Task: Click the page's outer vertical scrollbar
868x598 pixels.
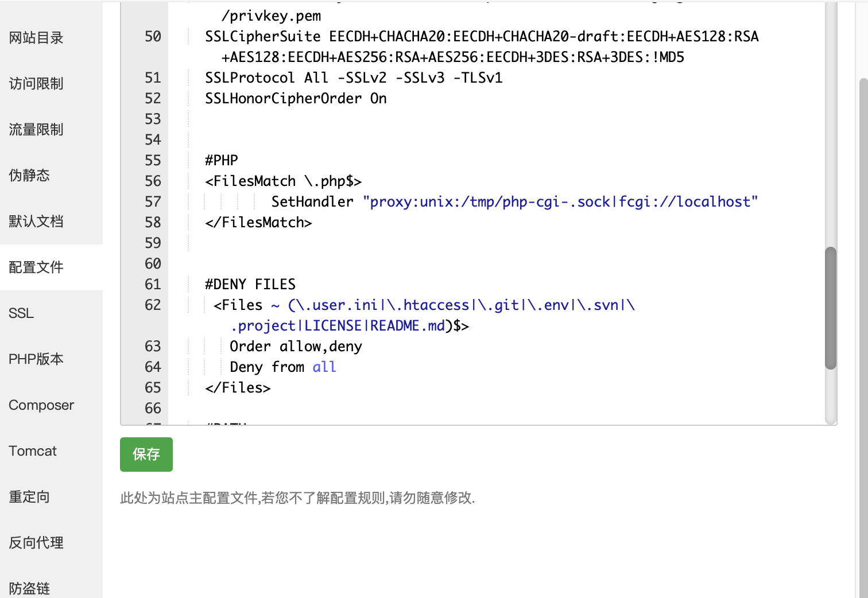Action: (x=863, y=339)
